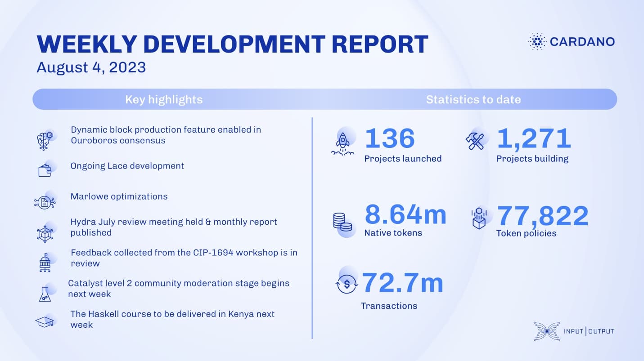644x361 pixels.
Task: Click the Haskell course in Kenya text
Action: point(172,319)
